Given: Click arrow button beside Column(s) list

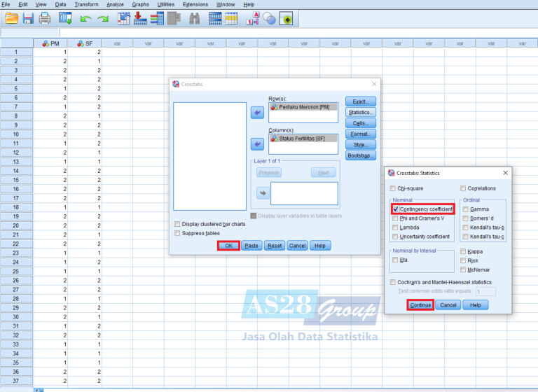Looking at the screenshot, I should 257,144.
